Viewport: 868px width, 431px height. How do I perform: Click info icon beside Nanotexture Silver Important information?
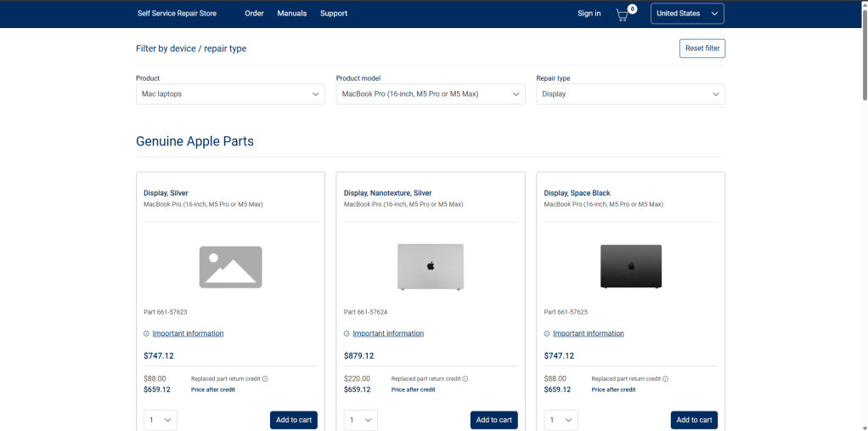click(347, 334)
